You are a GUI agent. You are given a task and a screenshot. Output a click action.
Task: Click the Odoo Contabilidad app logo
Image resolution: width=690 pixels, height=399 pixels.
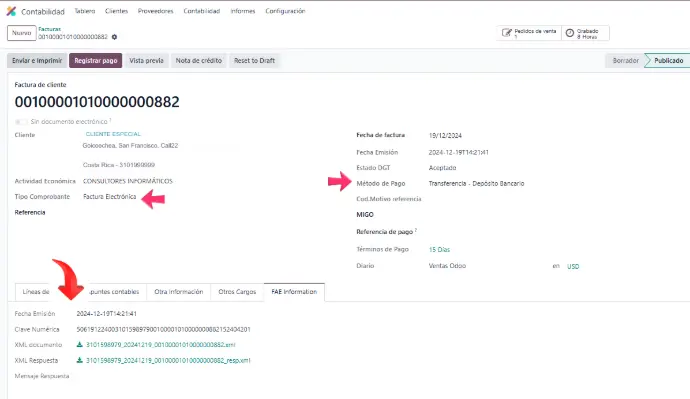(11, 11)
